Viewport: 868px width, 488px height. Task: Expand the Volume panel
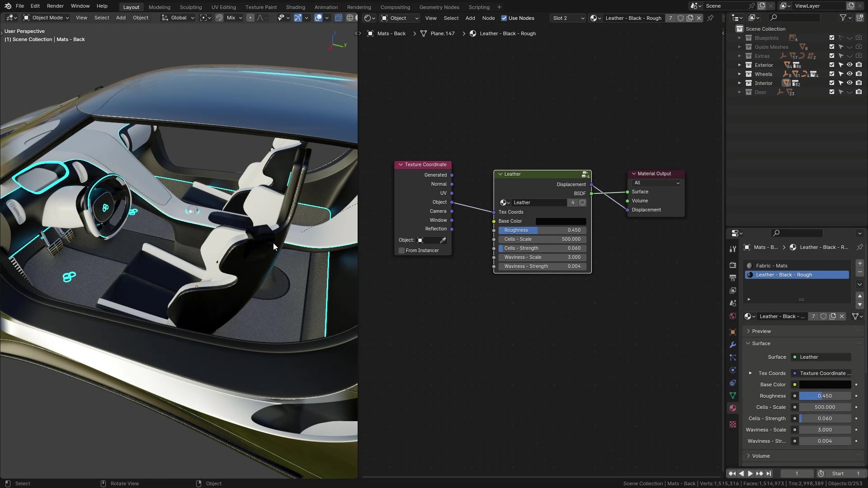761,456
